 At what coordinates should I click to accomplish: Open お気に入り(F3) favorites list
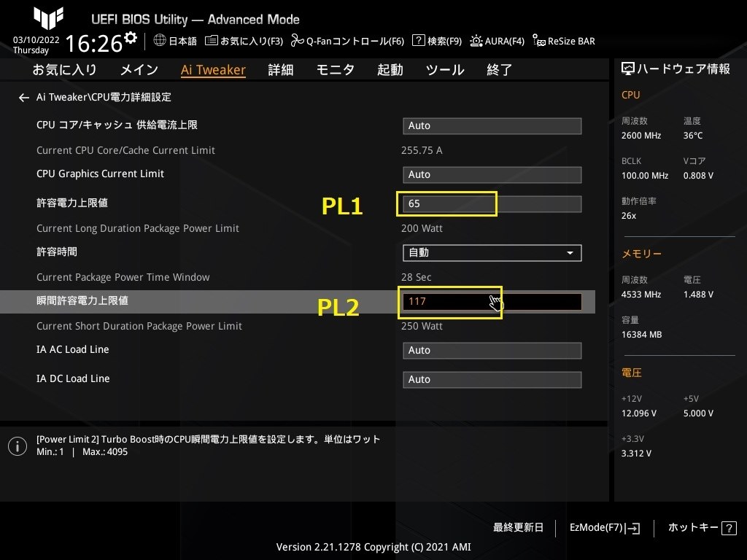(x=244, y=41)
